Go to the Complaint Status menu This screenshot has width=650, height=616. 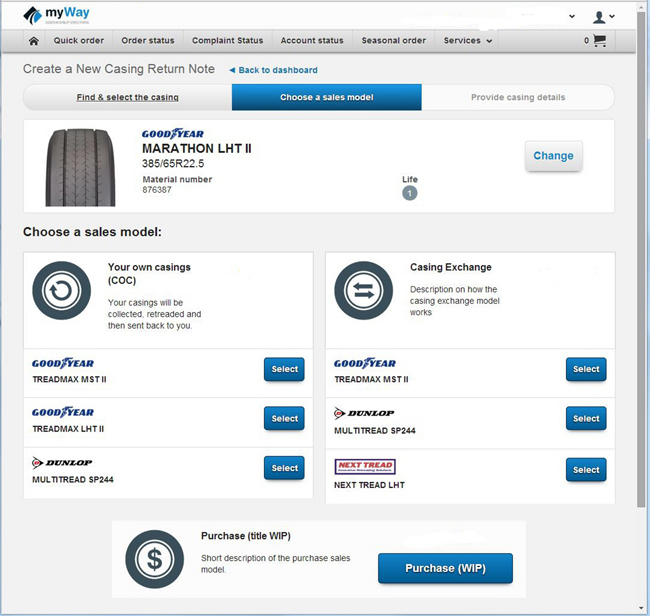[228, 41]
